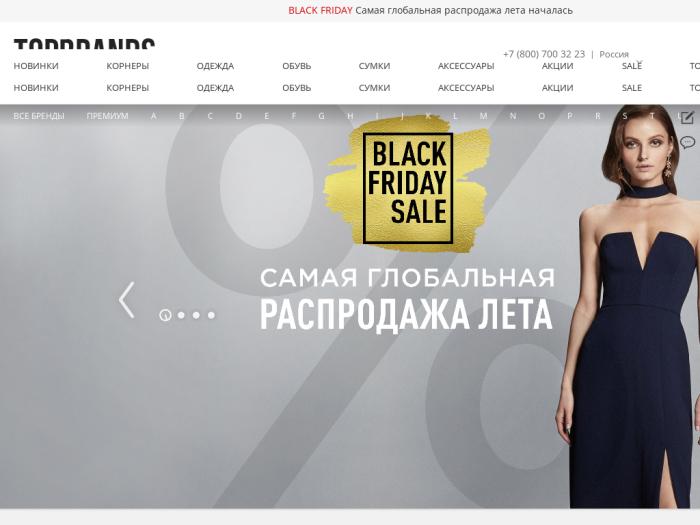
Task: Open the Все бренды brand list
Action: 39,116
